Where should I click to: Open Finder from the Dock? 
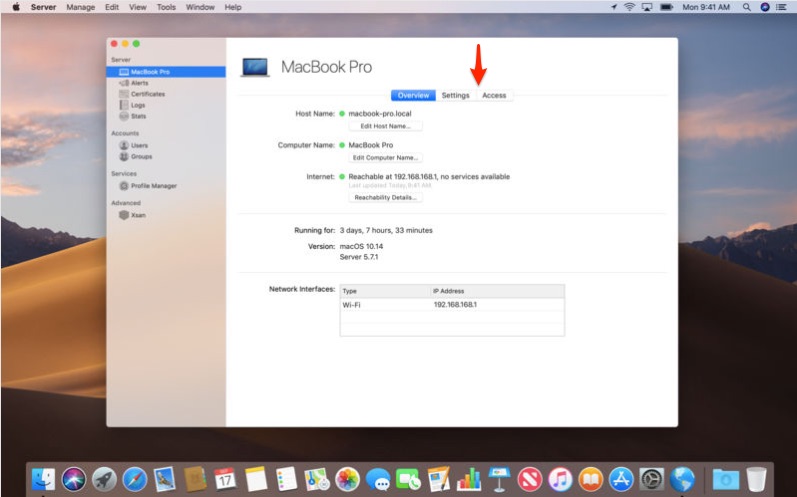tap(44, 479)
